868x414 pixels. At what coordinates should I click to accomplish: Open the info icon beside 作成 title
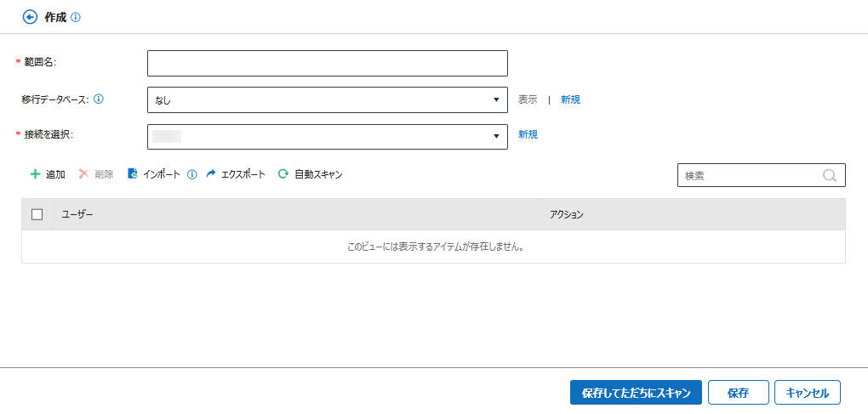(x=76, y=17)
